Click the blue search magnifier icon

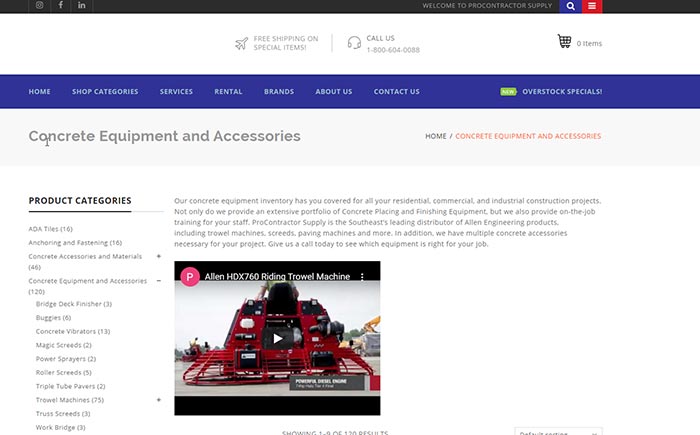(571, 6)
